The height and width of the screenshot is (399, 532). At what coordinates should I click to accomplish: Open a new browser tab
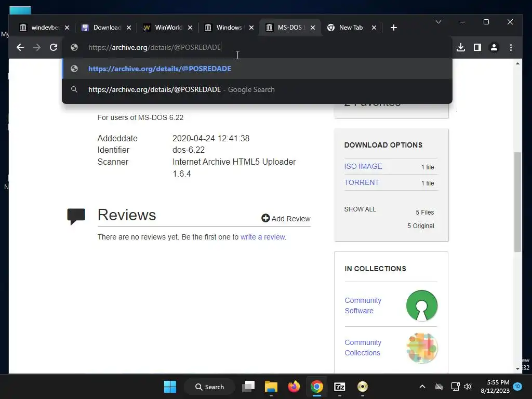tap(394, 28)
